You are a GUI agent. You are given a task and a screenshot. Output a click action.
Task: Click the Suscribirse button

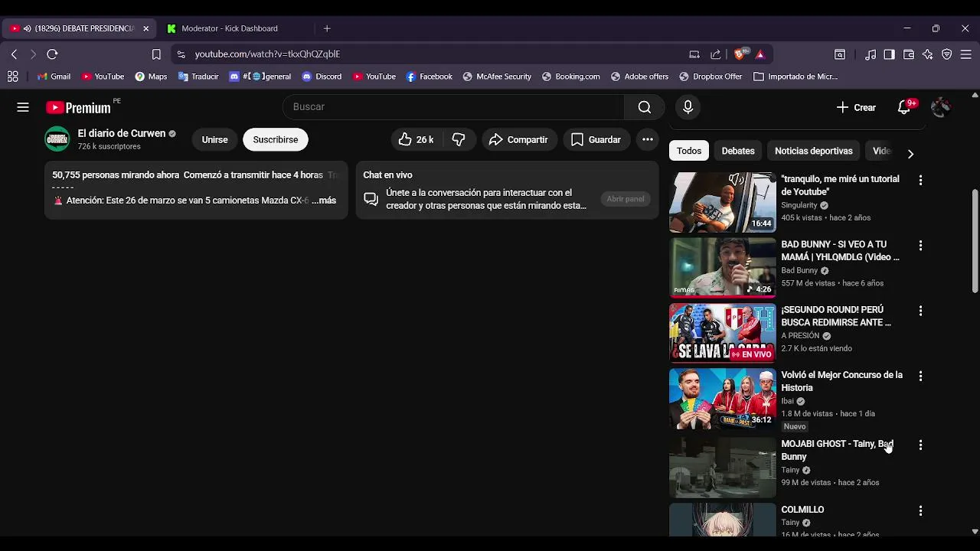tap(276, 139)
